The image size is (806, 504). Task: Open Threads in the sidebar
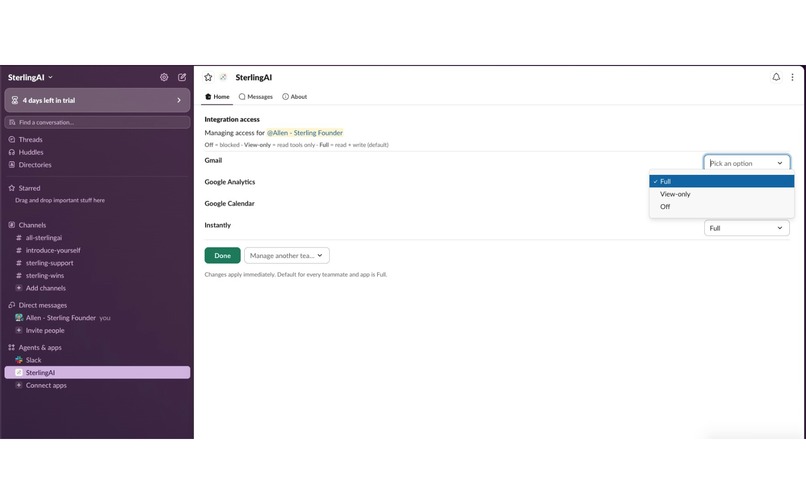(x=30, y=139)
